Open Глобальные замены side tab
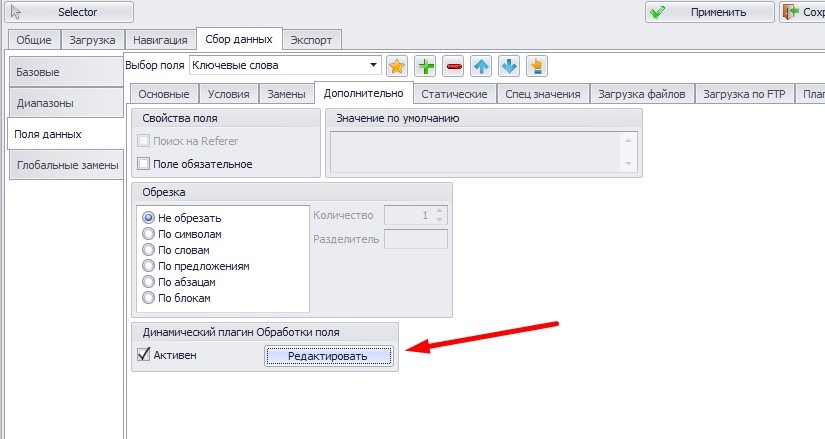The height and width of the screenshot is (439, 825). click(x=66, y=165)
